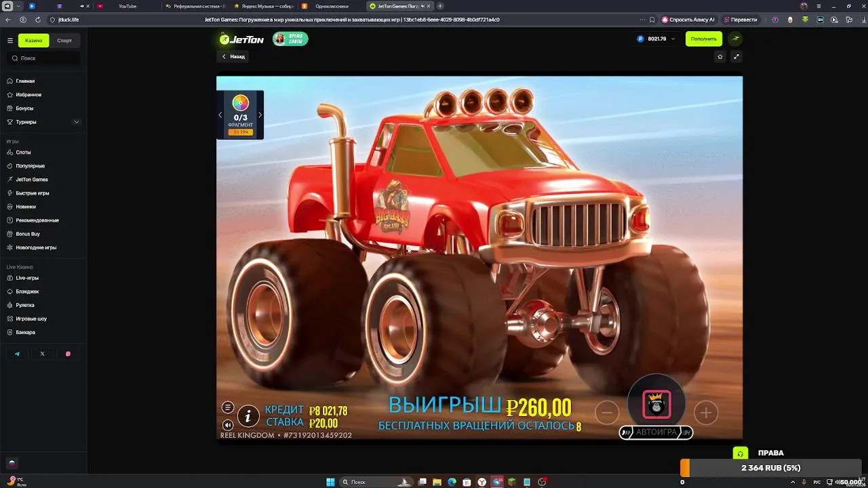Click the Перевести translate button
Viewport: 868px width, 488px height.
click(741, 20)
